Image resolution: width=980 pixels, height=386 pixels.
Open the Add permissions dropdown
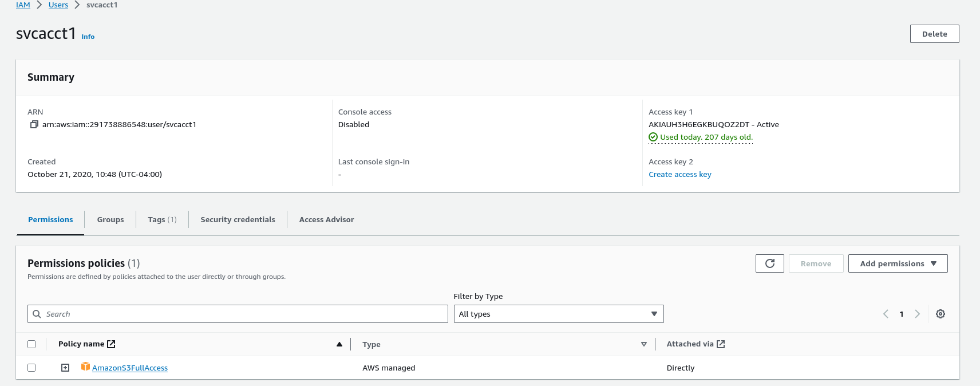[x=898, y=263]
